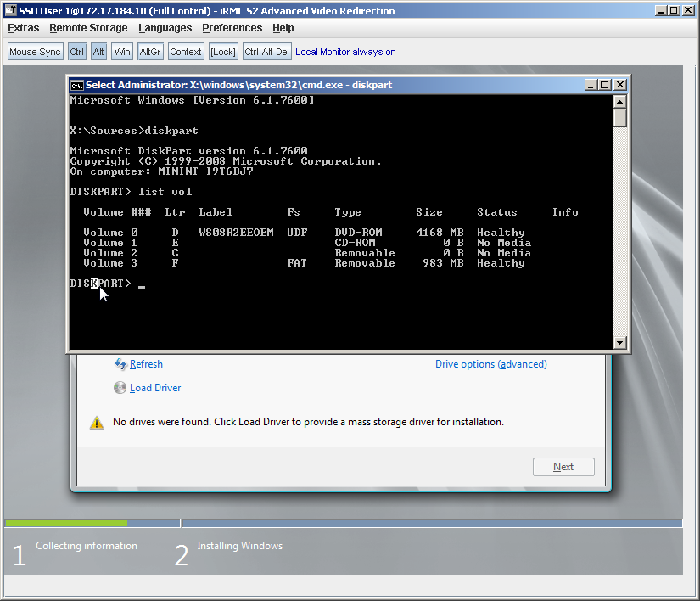Toggle the AltGr key button
700x601 pixels.
pyautogui.click(x=150, y=52)
